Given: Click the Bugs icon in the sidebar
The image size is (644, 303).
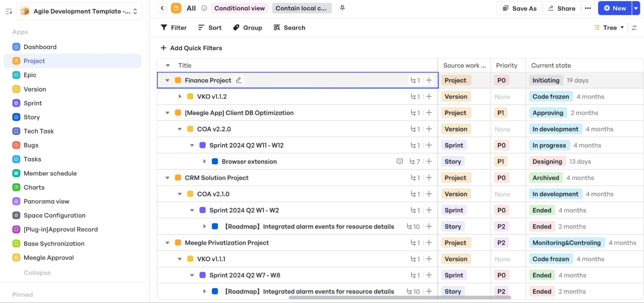Looking at the screenshot, I should point(16,145).
